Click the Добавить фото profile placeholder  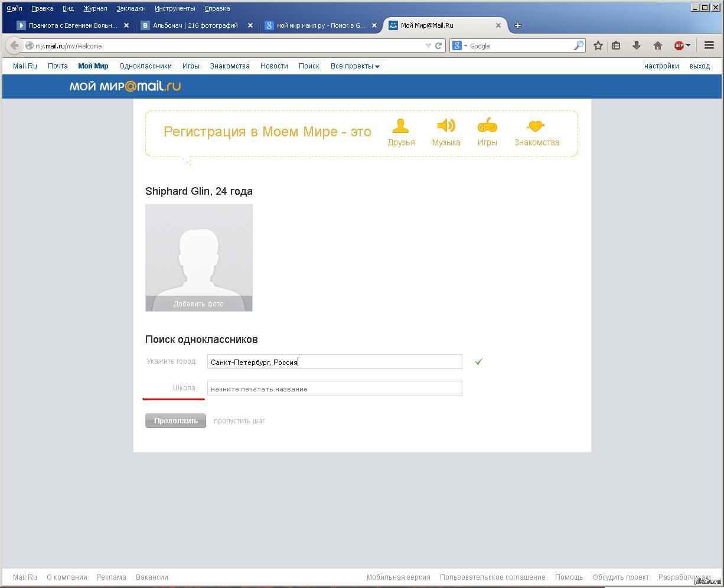(x=199, y=257)
